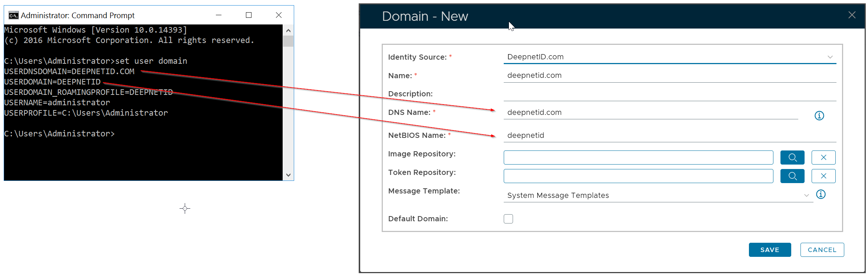Viewport: 868px width, 275px height.
Task: Click the Command Prompt title bar icon
Action: (x=14, y=15)
